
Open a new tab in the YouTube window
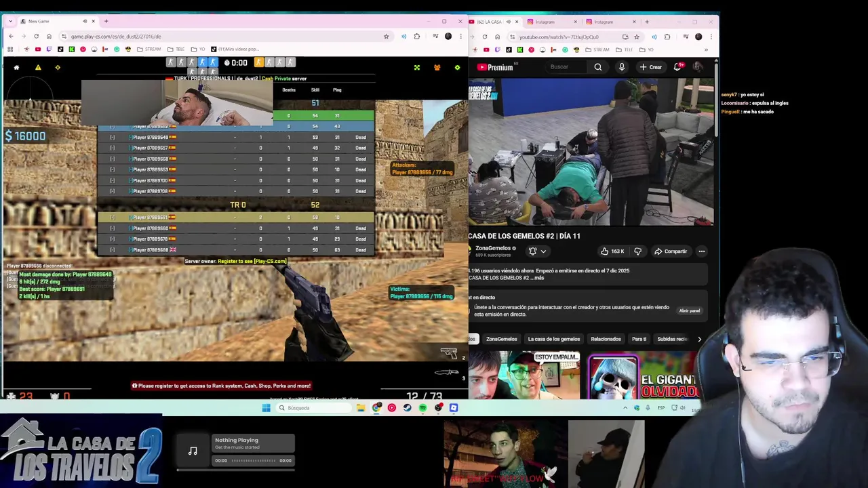647,22
